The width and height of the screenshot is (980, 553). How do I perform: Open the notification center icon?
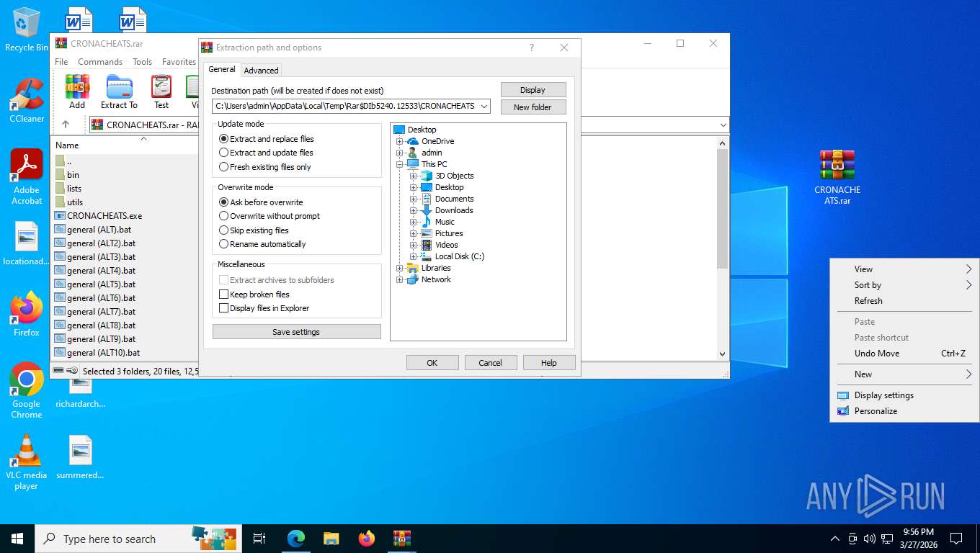coord(956,539)
